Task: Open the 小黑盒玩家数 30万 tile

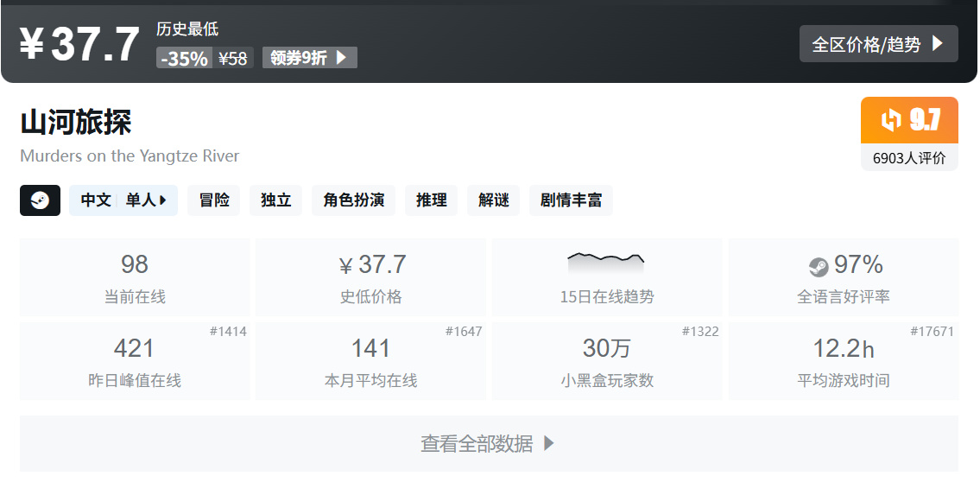Action: point(607,361)
